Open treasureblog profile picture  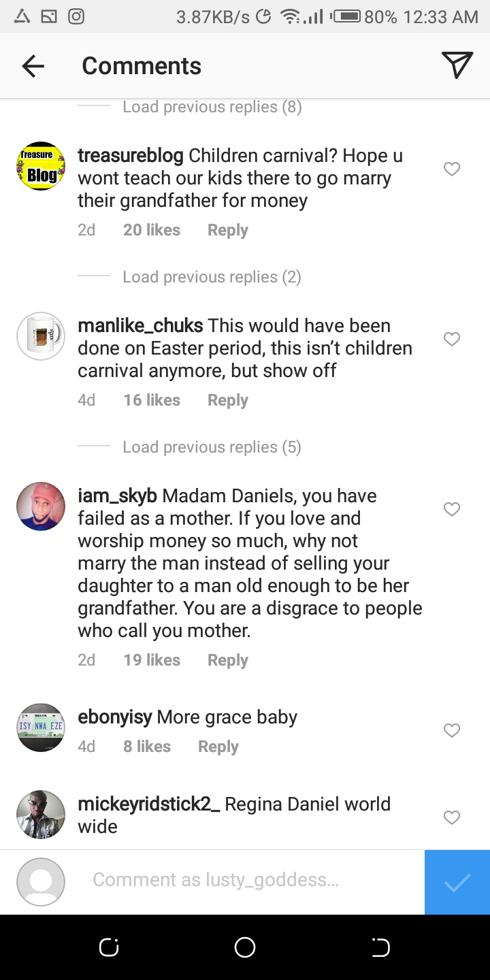click(x=41, y=166)
